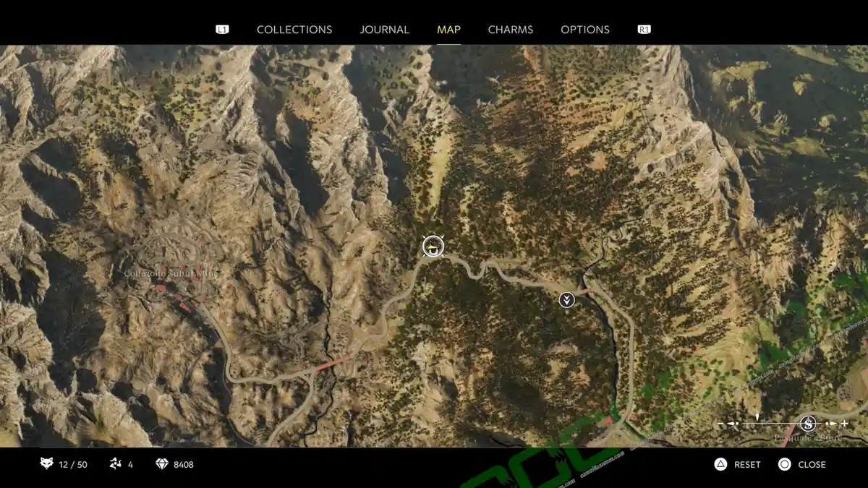Click the RESET label

pyautogui.click(x=747, y=465)
